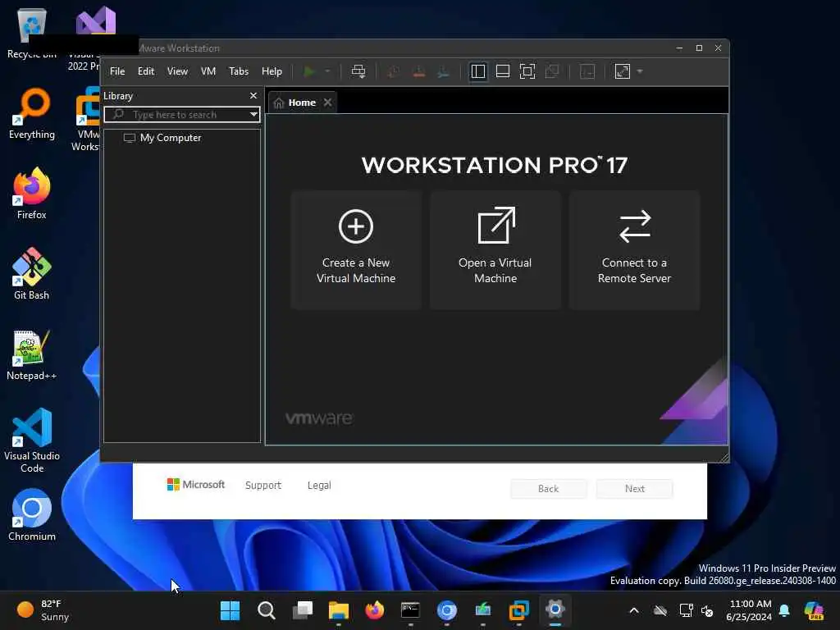
Task: Click the take snapshot toolbar icon
Action: tap(393, 71)
